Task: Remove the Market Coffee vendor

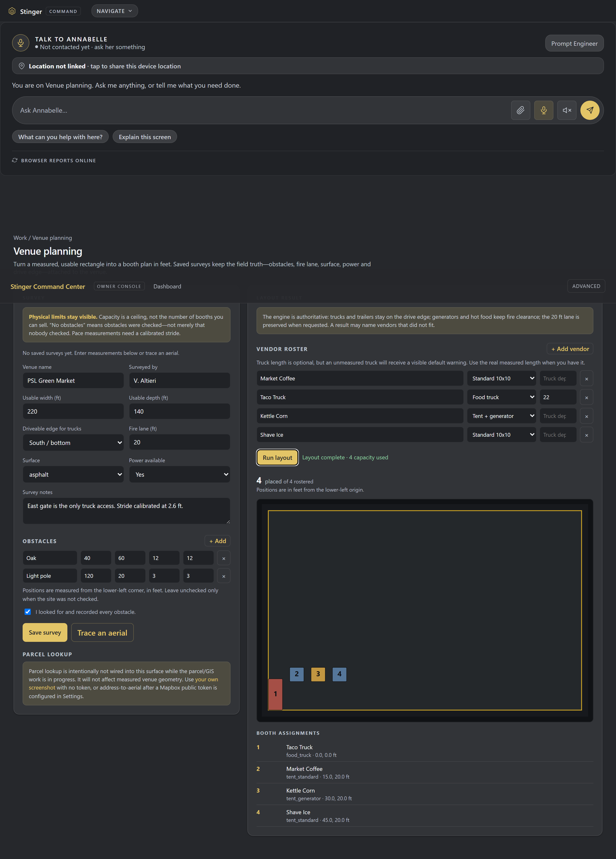Action: pyautogui.click(x=586, y=378)
